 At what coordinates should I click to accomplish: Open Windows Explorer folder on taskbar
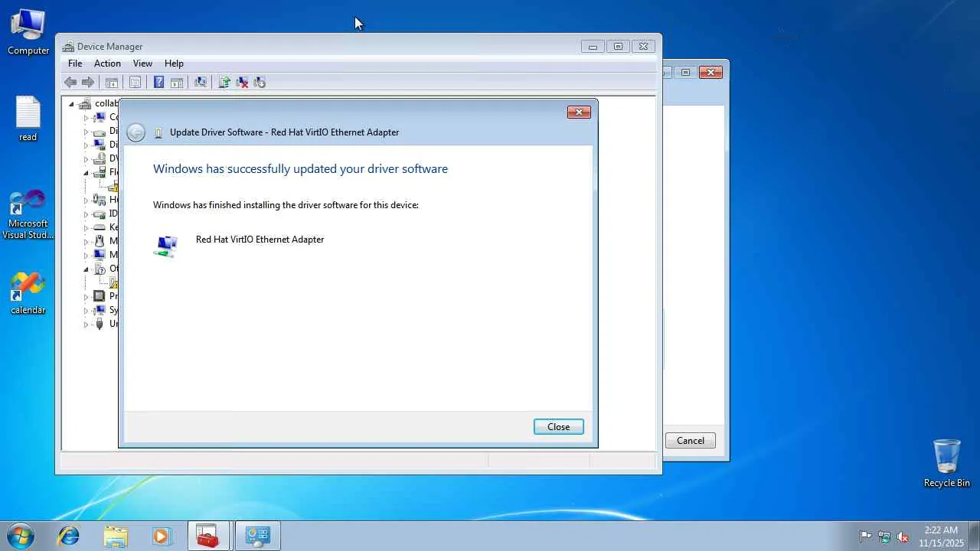tap(116, 536)
